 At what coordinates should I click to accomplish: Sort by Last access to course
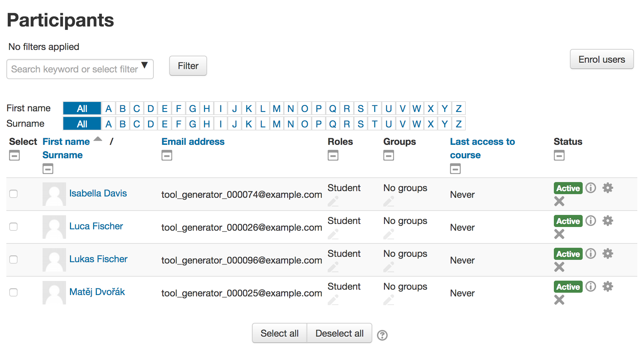(x=482, y=148)
